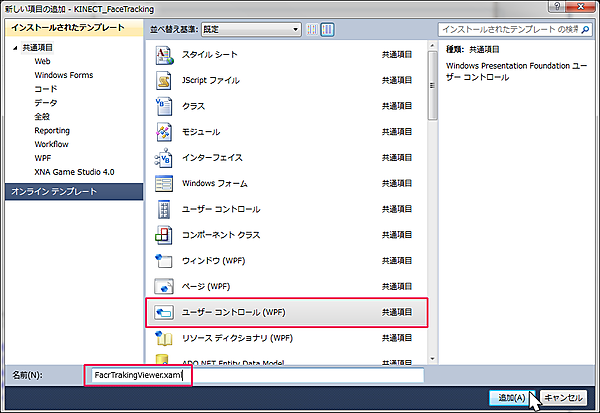This screenshot has height=413, width=600.
Task: Pick the Interface template icon
Action: coord(163,158)
